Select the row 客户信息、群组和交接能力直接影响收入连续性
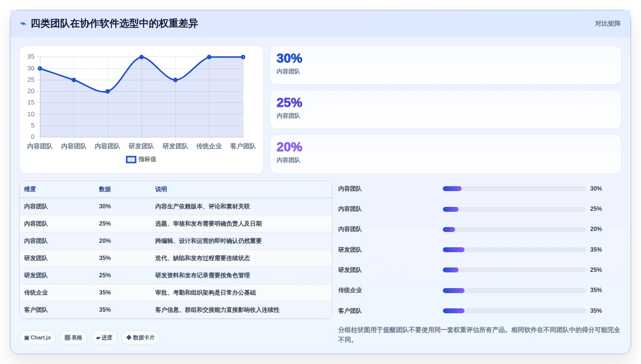The image size is (641, 364). coord(176,310)
